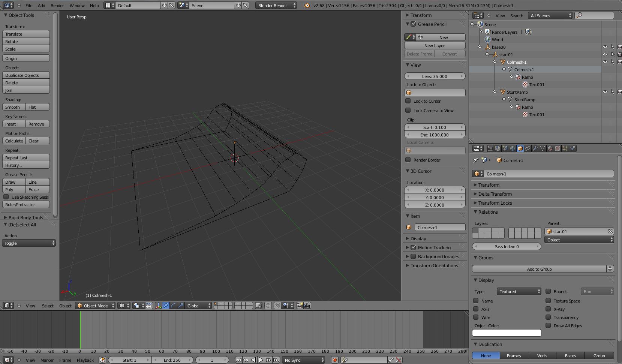Screen dimensions: 622x364
Task: Click the New Layer button
Action: (435, 45)
